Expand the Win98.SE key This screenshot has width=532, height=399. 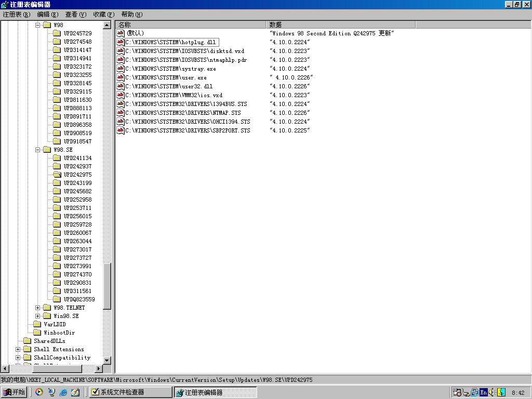pos(37,316)
